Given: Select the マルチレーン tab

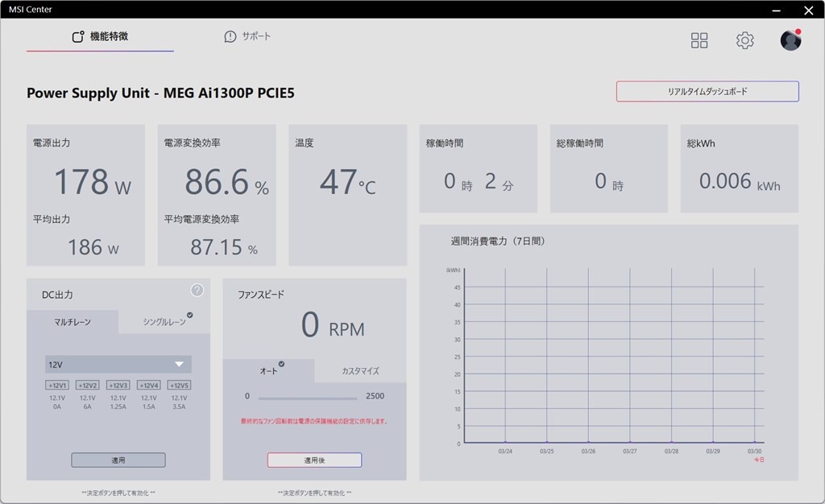Looking at the screenshot, I should pos(73,321).
